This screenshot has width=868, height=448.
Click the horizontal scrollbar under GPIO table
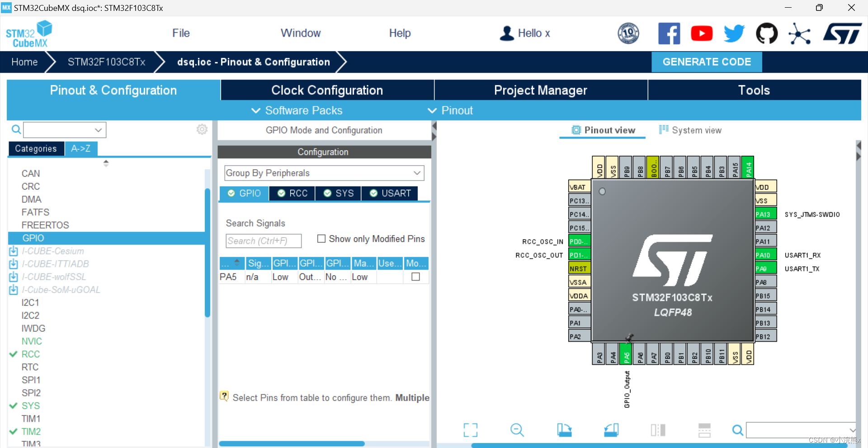pyautogui.click(x=292, y=443)
